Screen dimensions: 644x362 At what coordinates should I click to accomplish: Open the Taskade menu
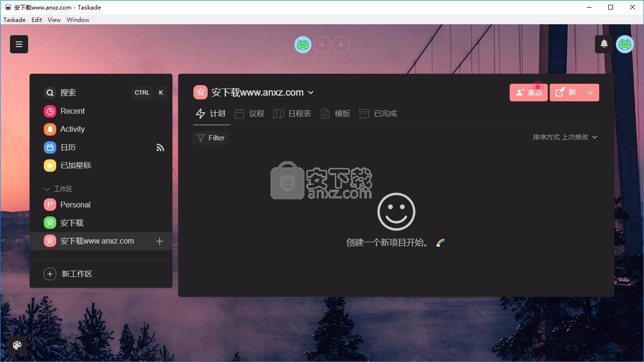(x=14, y=20)
